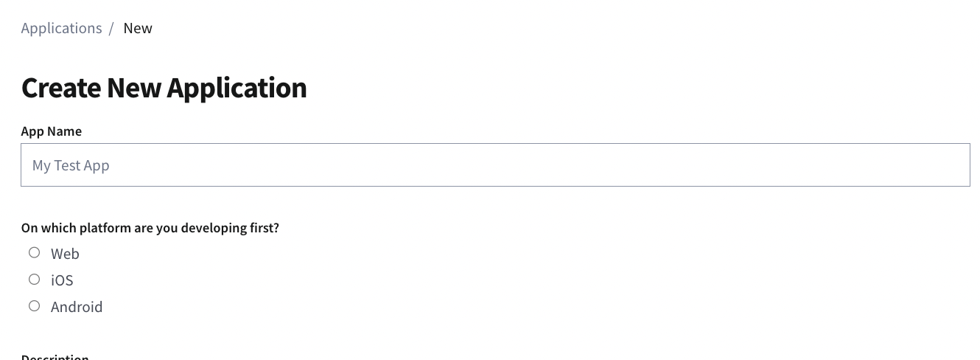Focus the App Name input field

click(495, 165)
